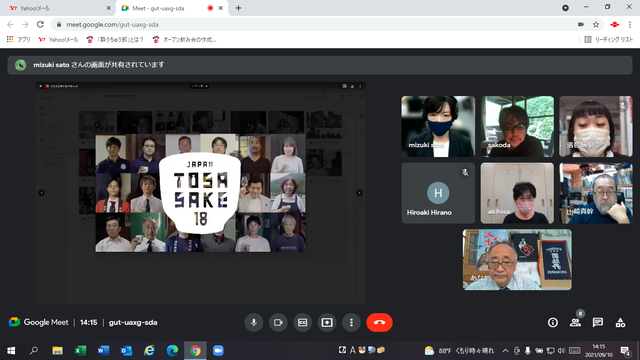
Task: Close the Yahoo!メール tab
Action: point(109,8)
